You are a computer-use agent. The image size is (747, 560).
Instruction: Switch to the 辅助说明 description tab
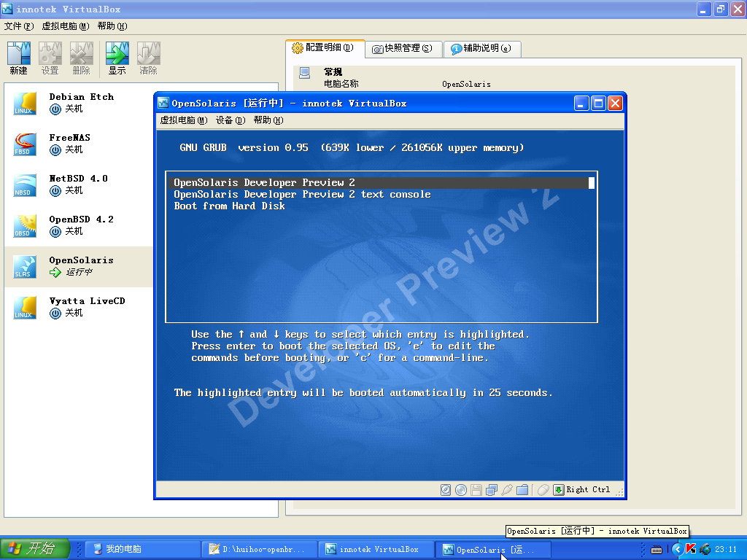pos(481,49)
